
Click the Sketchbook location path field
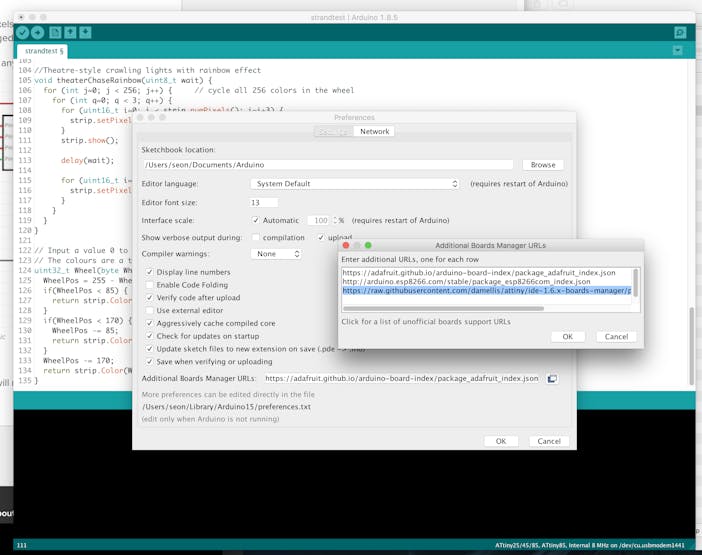[x=328, y=165]
